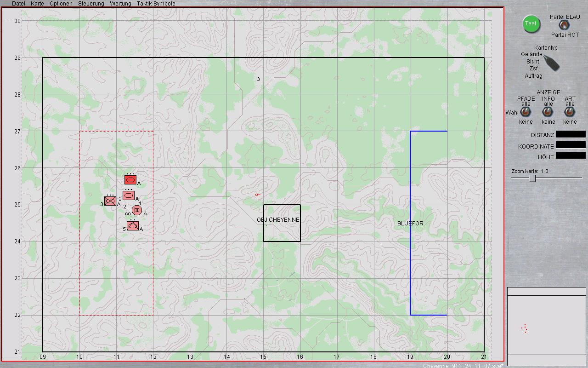Viewport: 588px width, 368px height.
Task: Open the Taktik-Symbole menu
Action: (x=156, y=4)
